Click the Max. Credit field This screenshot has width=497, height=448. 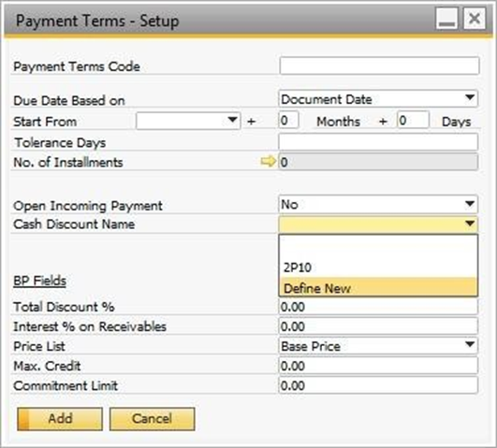tap(378, 366)
